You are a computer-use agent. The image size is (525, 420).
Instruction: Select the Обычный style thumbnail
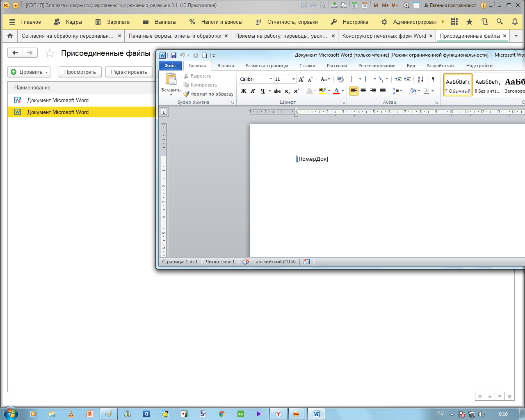tap(458, 85)
